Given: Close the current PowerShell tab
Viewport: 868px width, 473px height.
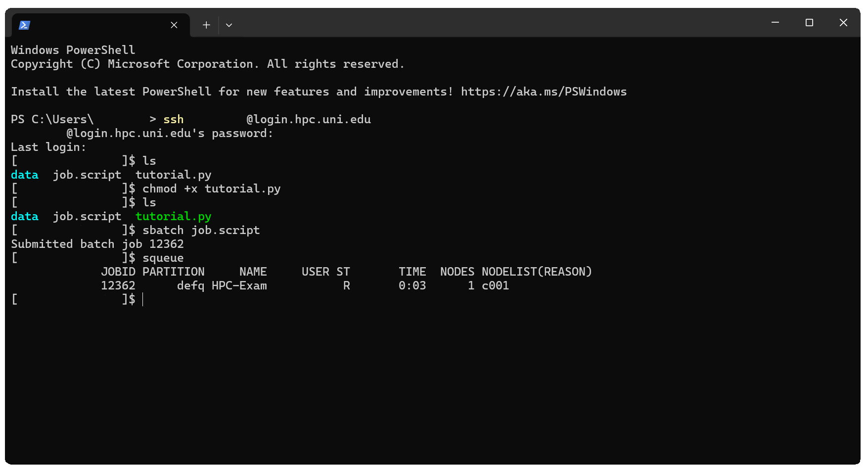Looking at the screenshot, I should [174, 25].
